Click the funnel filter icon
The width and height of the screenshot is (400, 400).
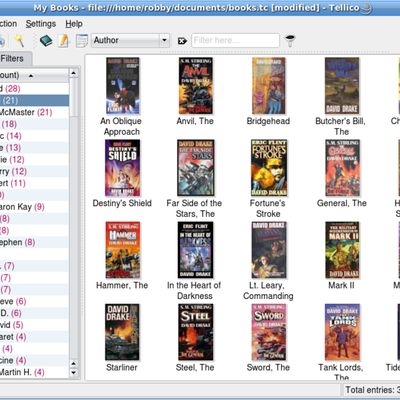[290, 41]
